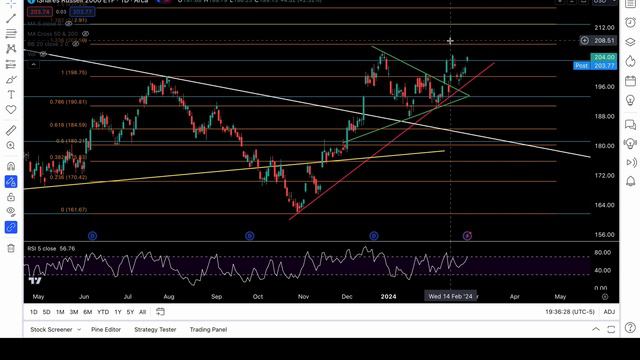The width and height of the screenshot is (640, 360).
Task: Open the Stock Screener tab
Action: tap(51, 329)
